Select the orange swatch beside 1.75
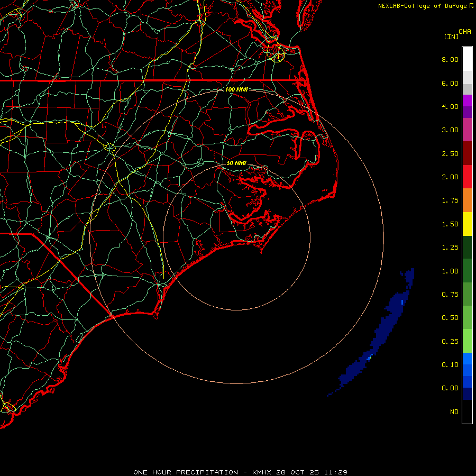Screen dimensions: 476x476 click(467, 200)
